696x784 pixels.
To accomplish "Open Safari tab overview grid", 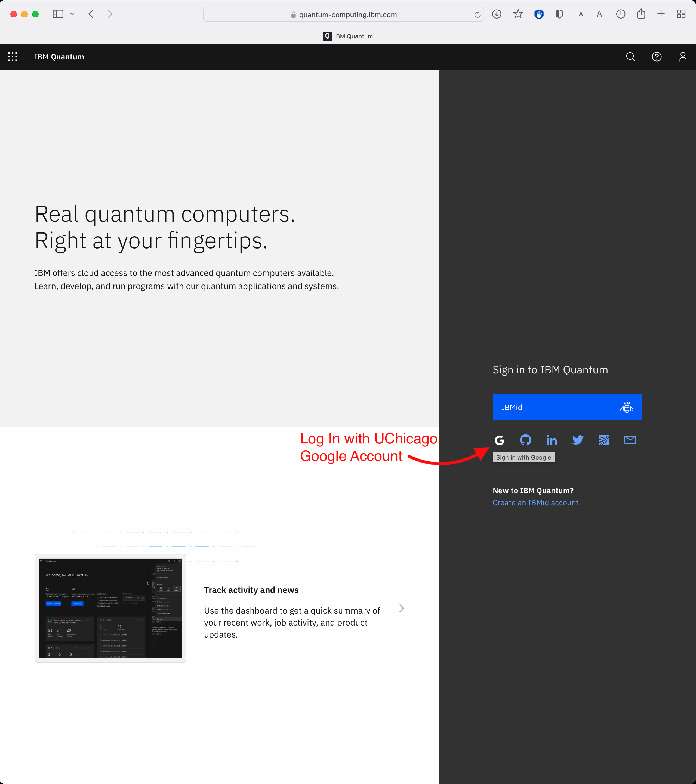I will tap(681, 14).
